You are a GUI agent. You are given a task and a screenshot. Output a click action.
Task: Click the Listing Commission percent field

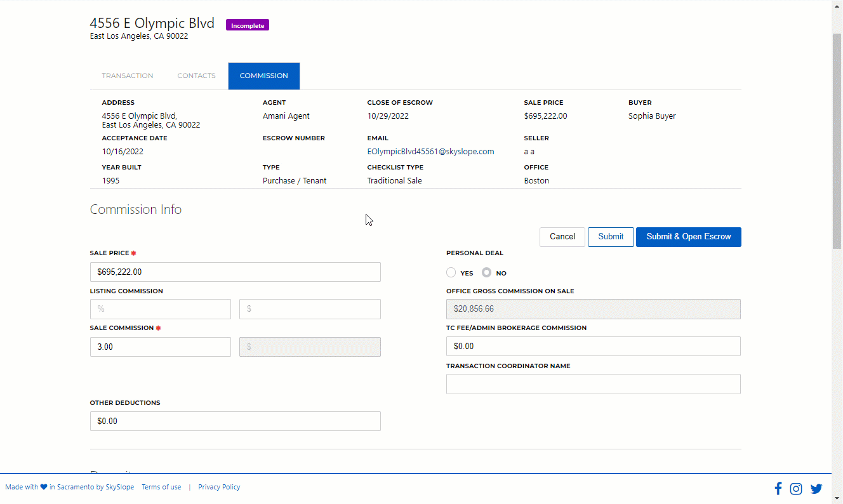(x=161, y=309)
